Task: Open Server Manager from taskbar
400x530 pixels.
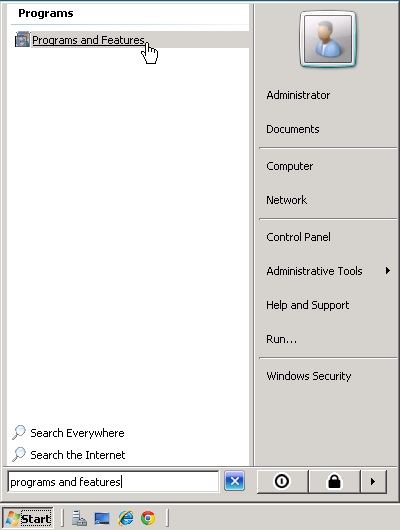Action: click(79, 518)
